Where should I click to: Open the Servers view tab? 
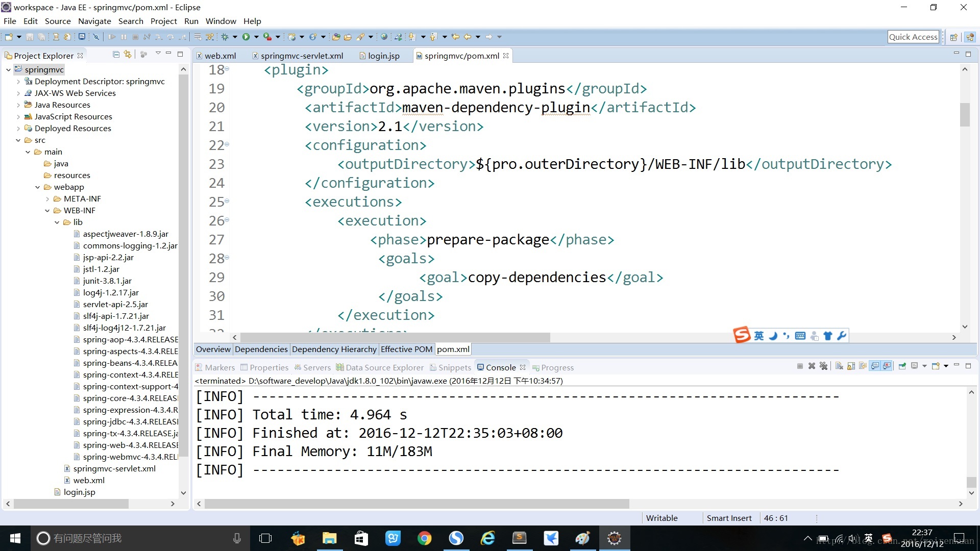coord(312,367)
